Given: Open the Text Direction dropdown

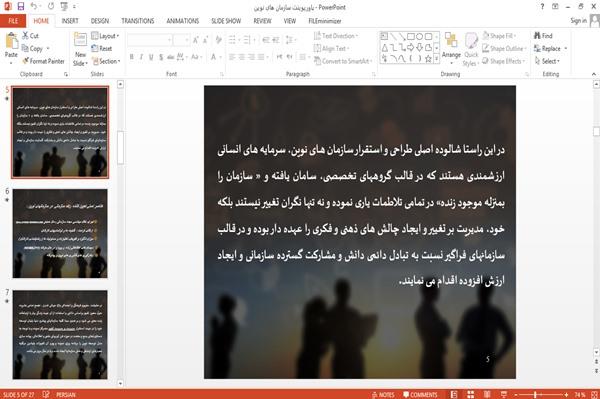Looking at the screenshot, I should tap(336, 36).
